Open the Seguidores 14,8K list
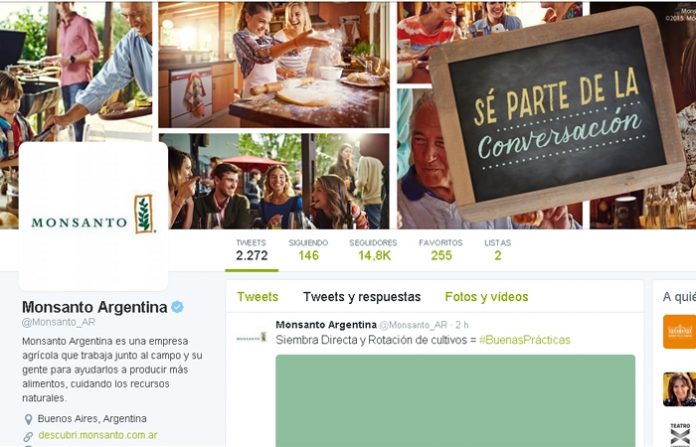 tap(373, 250)
